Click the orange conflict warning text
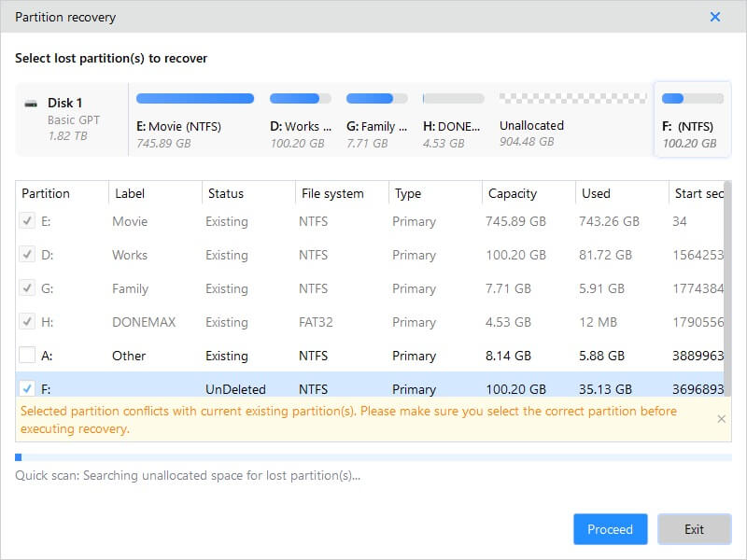 348,419
